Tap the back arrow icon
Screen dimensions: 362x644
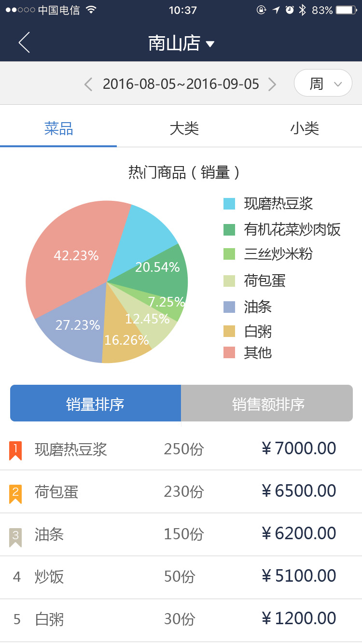[24, 42]
